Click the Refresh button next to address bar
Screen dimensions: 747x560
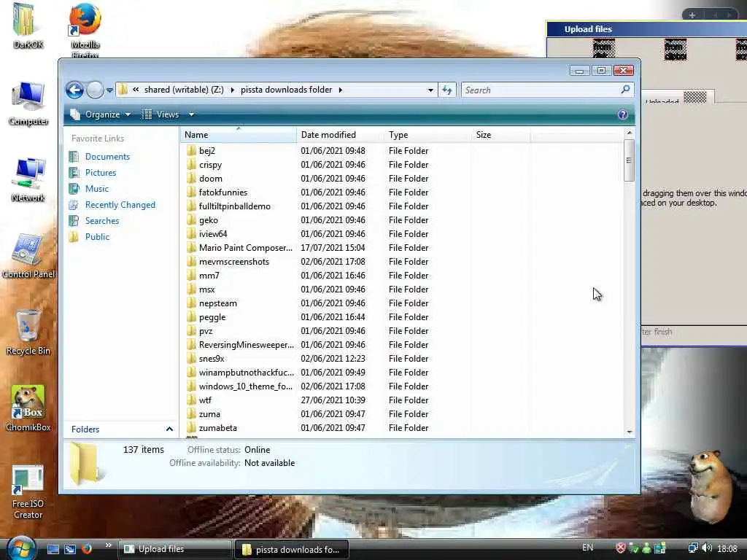[447, 90]
